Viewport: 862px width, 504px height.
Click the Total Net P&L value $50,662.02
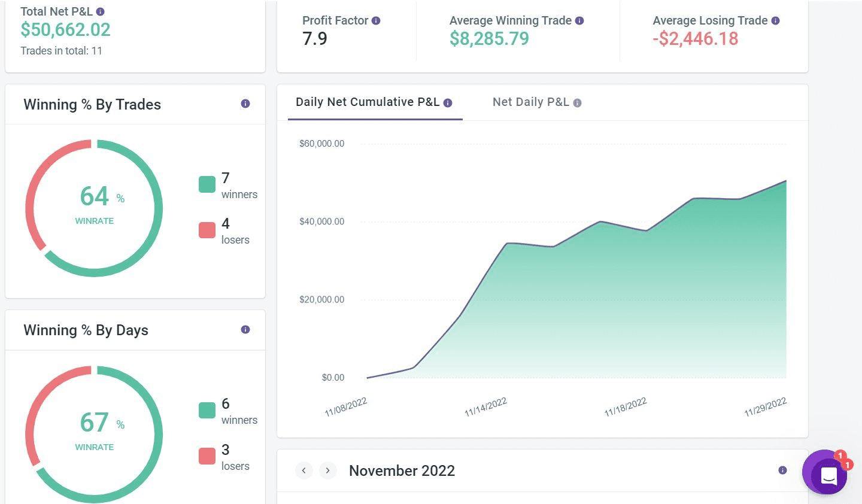click(x=65, y=29)
